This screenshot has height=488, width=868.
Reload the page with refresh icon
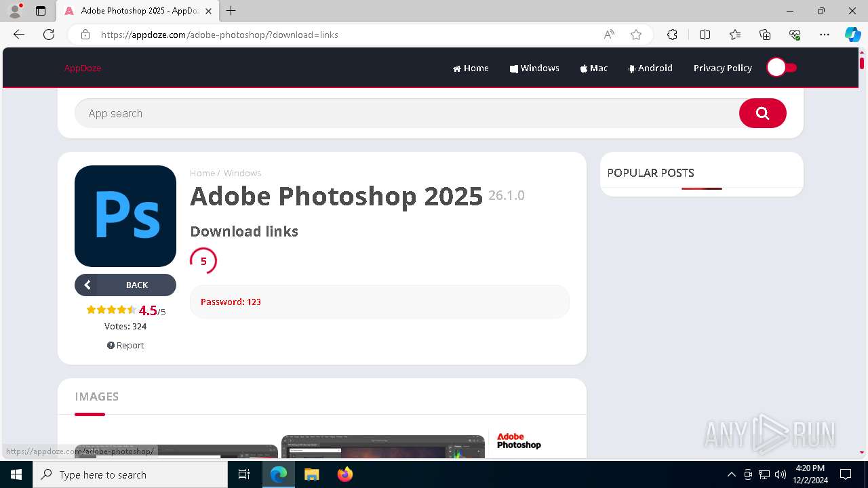pyautogui.click(x=49, y=35)
